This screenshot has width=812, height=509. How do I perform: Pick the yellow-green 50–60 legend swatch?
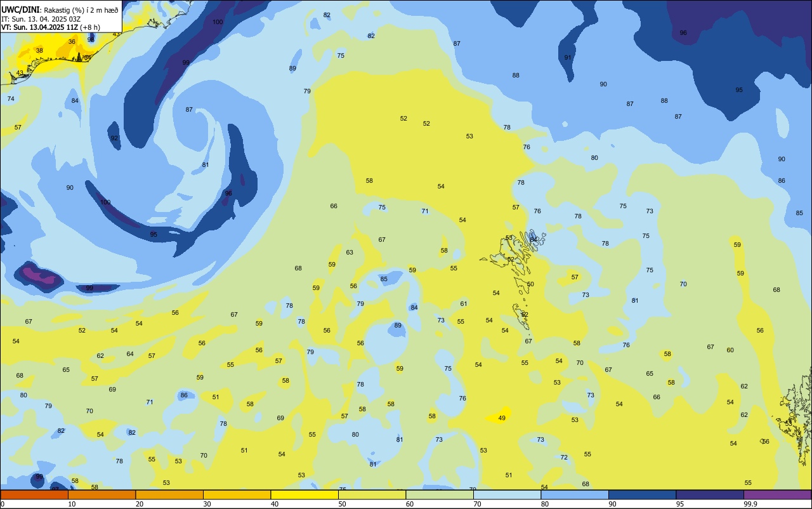click(x=372, y=495)
